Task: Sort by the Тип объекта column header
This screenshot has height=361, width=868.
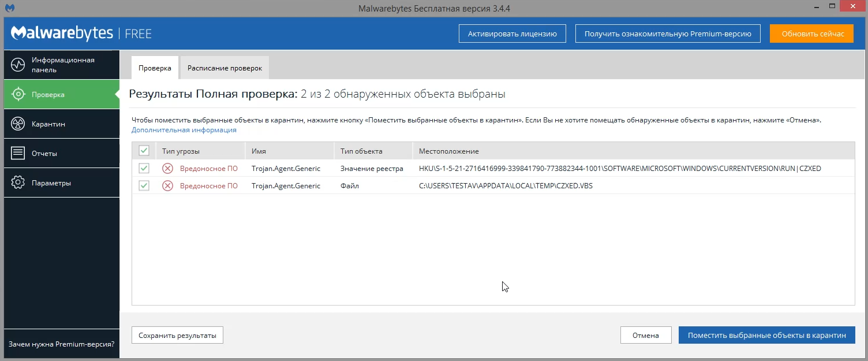Action: [373, 151]
